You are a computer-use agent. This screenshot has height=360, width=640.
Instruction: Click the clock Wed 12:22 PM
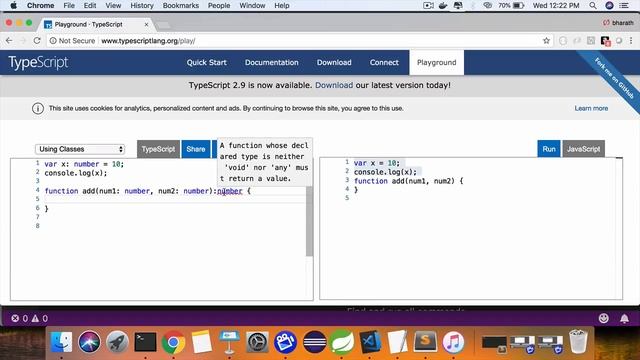coord(556,5)
